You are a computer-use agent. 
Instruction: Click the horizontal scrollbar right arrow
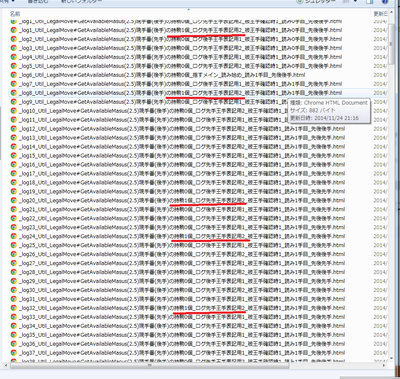385,365
